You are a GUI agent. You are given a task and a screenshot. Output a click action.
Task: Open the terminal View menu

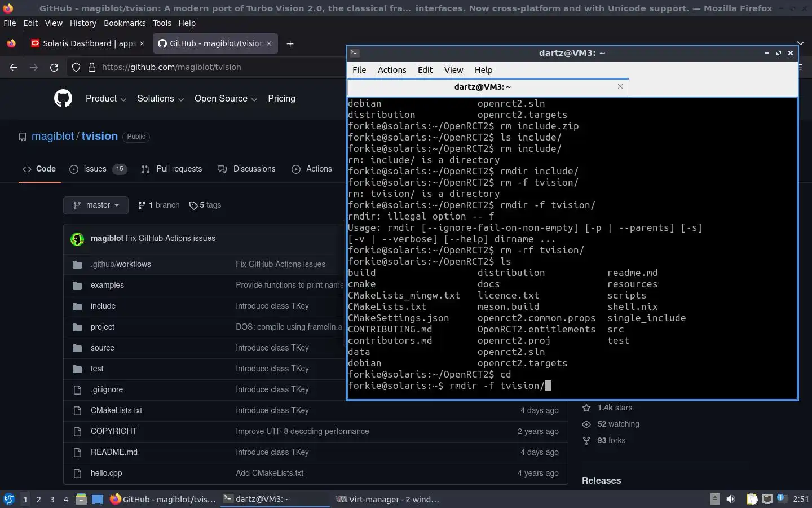453,70
